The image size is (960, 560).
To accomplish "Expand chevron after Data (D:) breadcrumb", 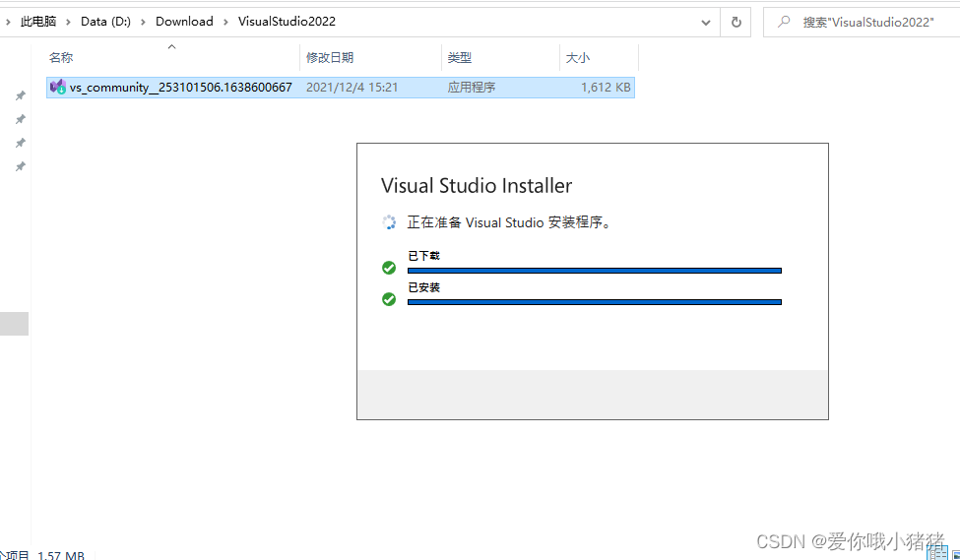I will 144,22.
